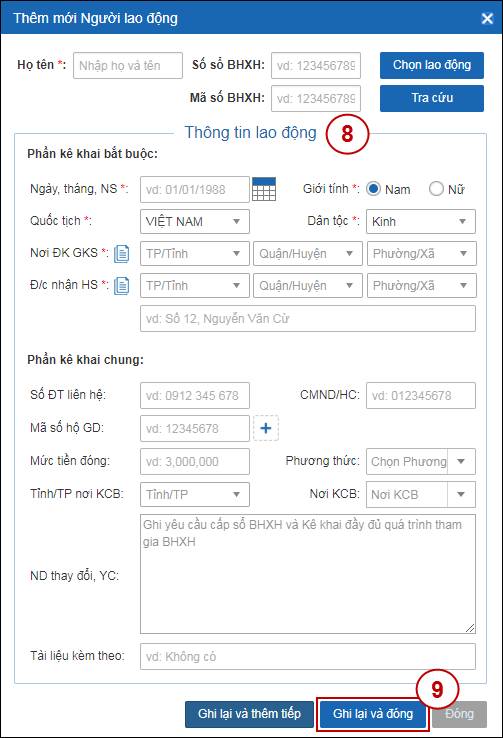Open Tỉnh/TP nơi KCB dropdown
The height and width of the screenshot is (738, 503).
point(195,494)
